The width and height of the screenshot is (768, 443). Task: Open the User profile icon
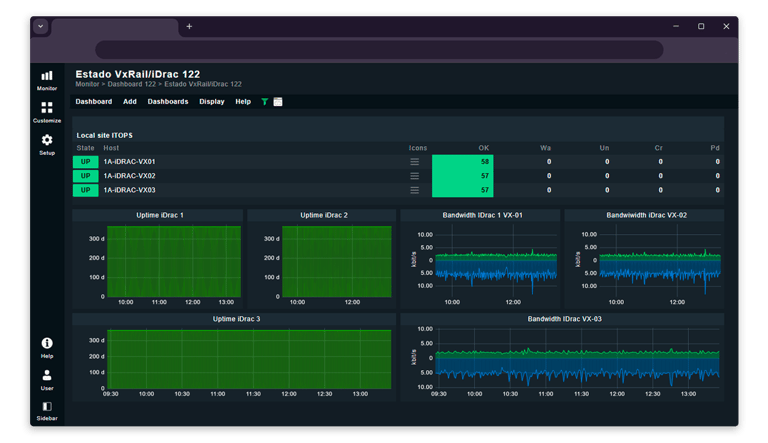click(x=47, y=379)
